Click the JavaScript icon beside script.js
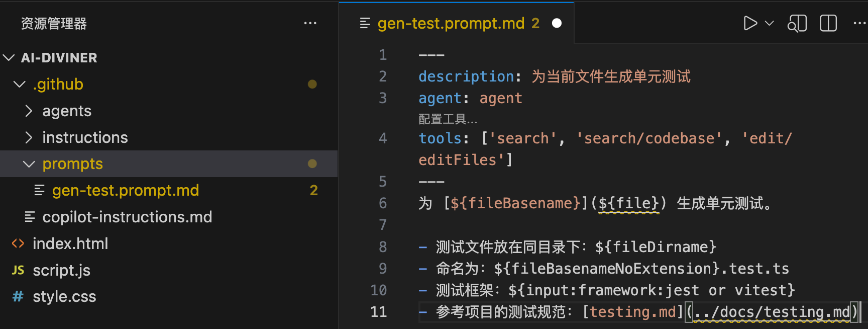Screen dimensions: 868x329 (17, 270)
